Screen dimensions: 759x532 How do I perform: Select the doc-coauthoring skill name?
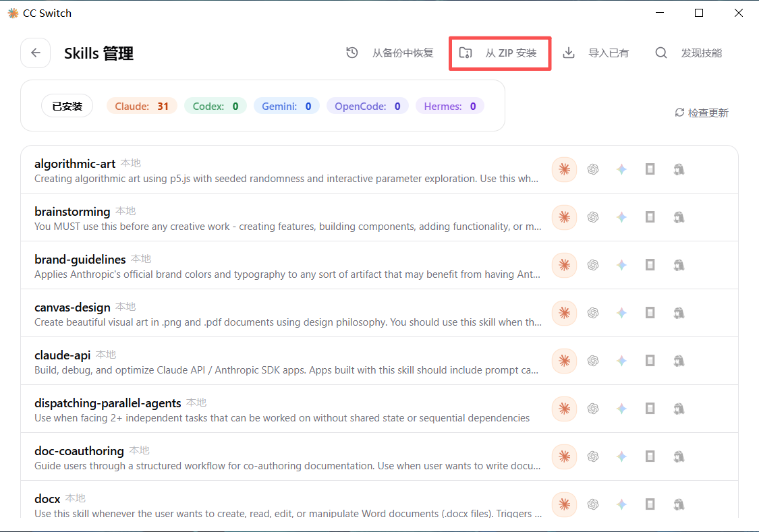coord(80,451)
